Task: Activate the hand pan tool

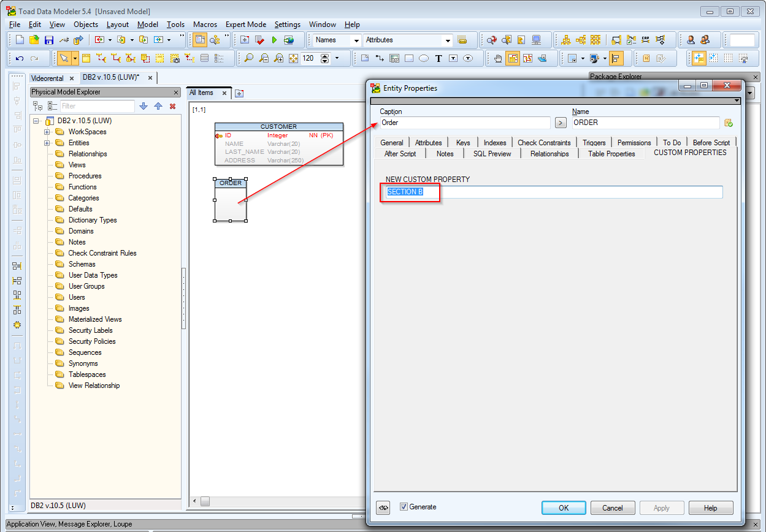Action: point(498,58)
